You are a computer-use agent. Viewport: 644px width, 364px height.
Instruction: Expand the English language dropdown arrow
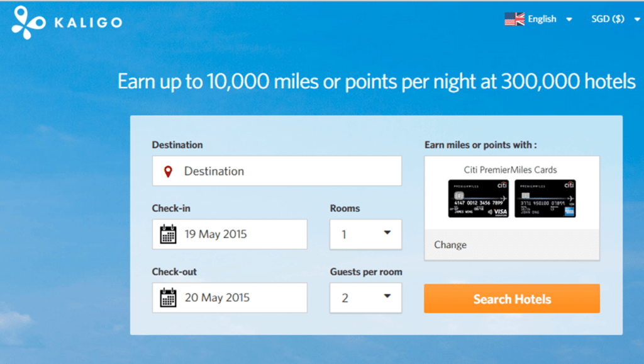tap(569, 20)
